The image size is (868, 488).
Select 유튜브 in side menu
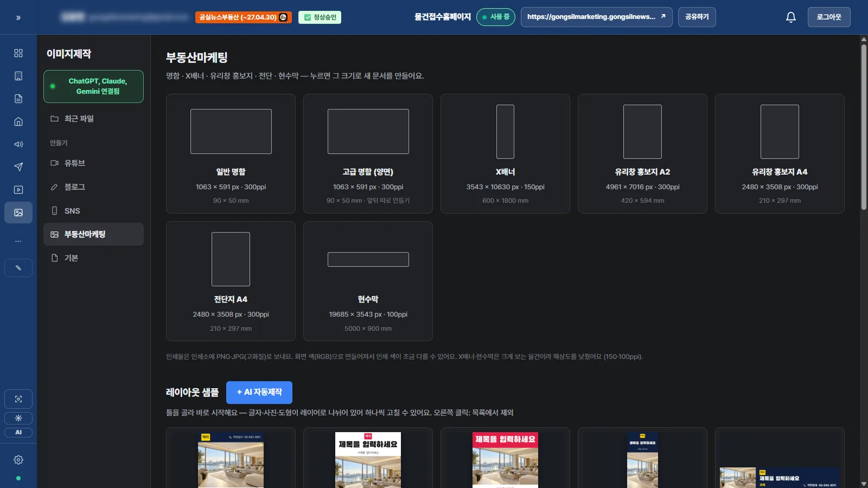tap(93, 163)
